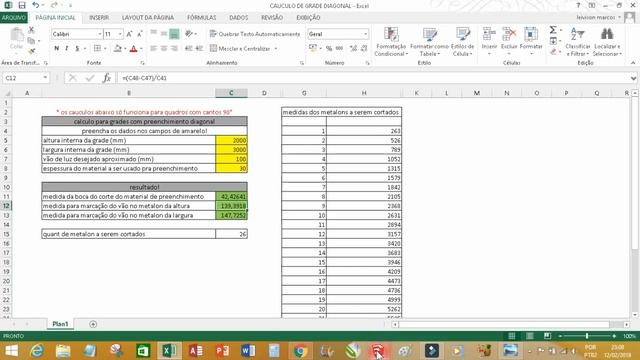Select the Plan1 sheet tab

[60, 324]
